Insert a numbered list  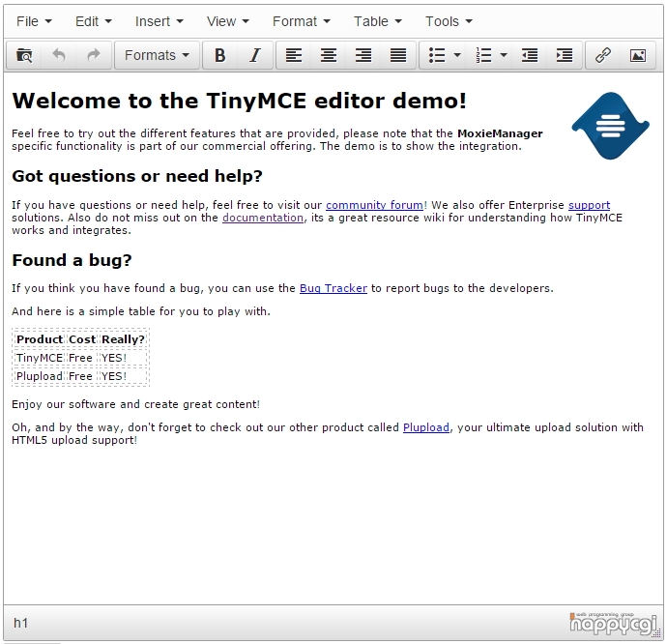[x=483, y=55]
